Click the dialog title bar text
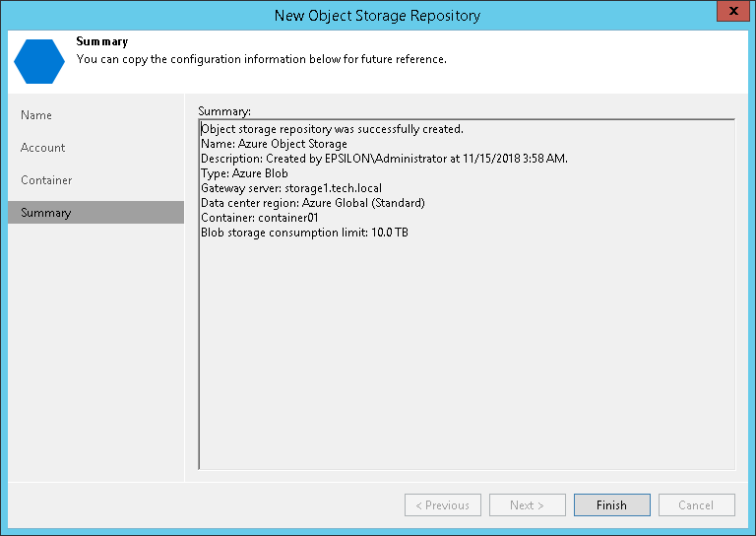This screenshot has width=756, height=536. point(377,15)
